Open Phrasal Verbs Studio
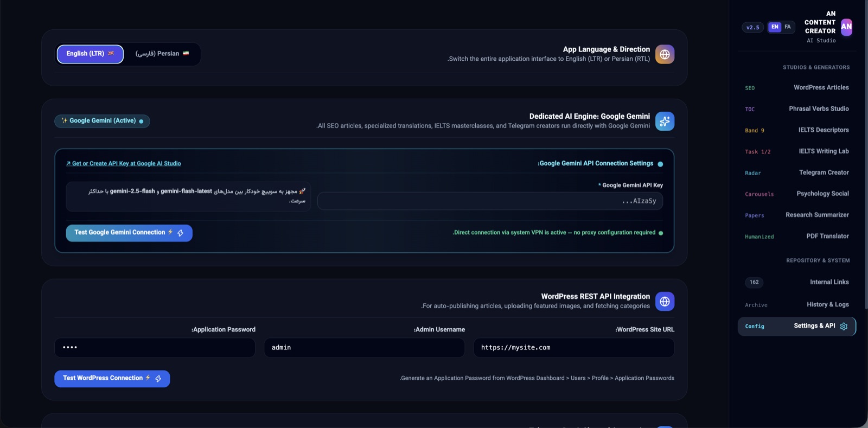Screen dimensions: 868x428 (x=797, y=108)
